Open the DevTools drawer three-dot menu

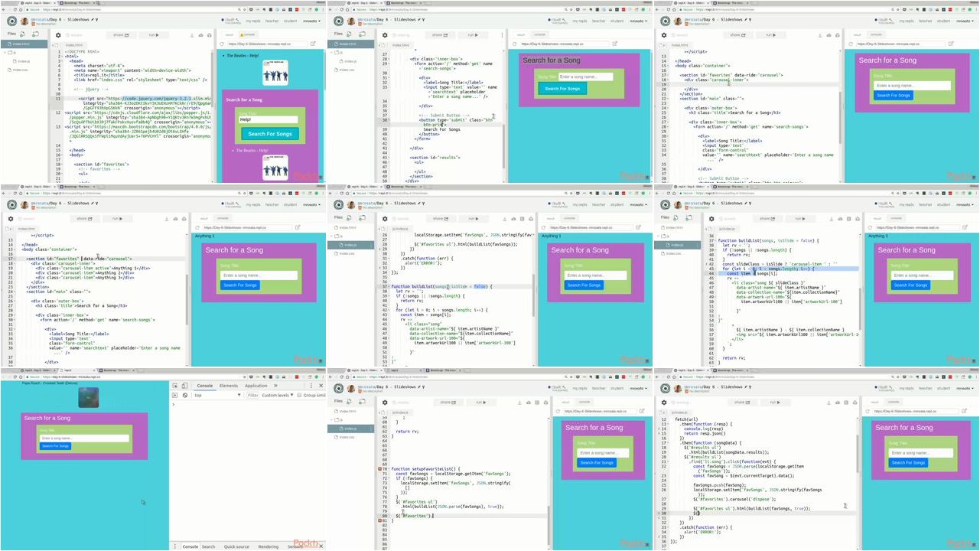[x=176, y=546]
